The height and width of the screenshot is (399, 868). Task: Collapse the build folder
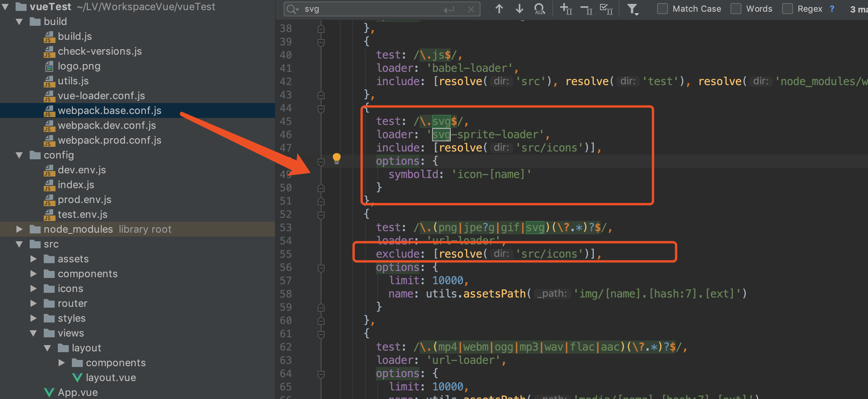point(19,21)
